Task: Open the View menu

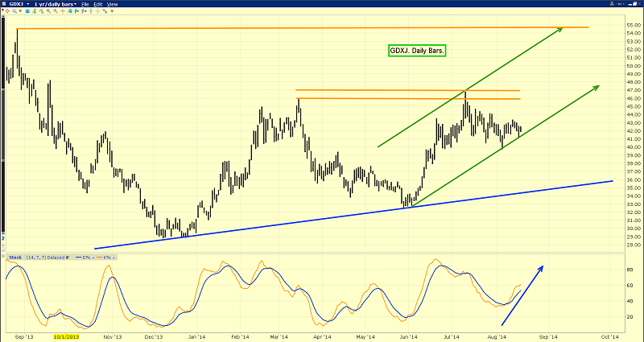Action: (114, 4)
